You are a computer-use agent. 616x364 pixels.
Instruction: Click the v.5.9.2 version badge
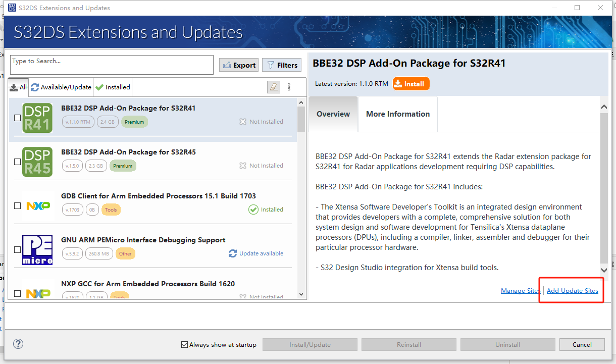[73, 253]
